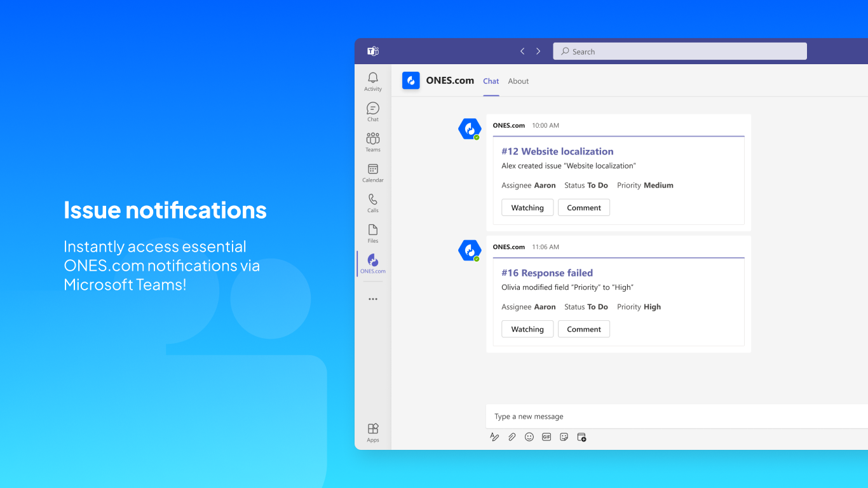Click the Type a new message field
The width and height of the screenshot is (868, 488).
coord(677,416)
